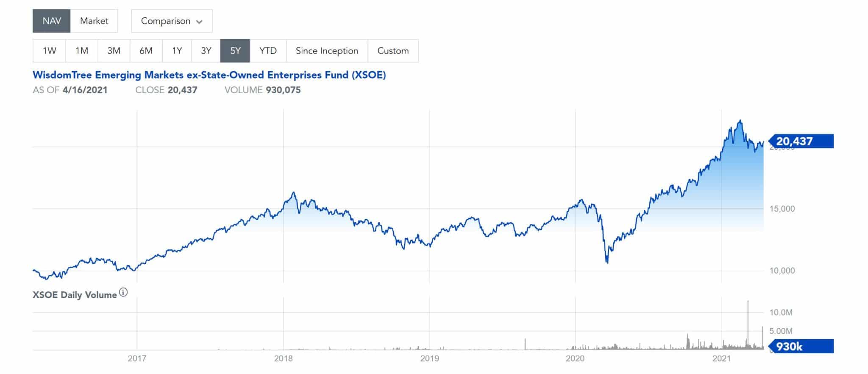Open the Comparison dropdown

171,21
